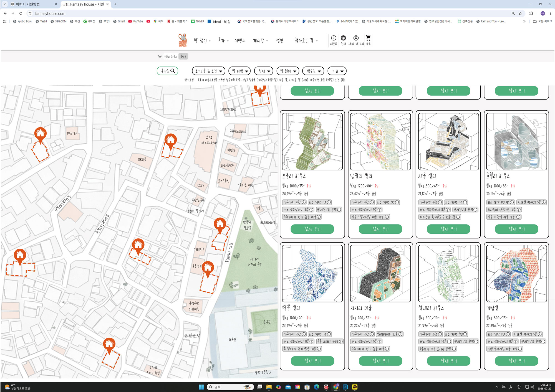
Task: Expand the 초기비용 & 조건 filter dropdown
Action: click(x=208, y=71)
